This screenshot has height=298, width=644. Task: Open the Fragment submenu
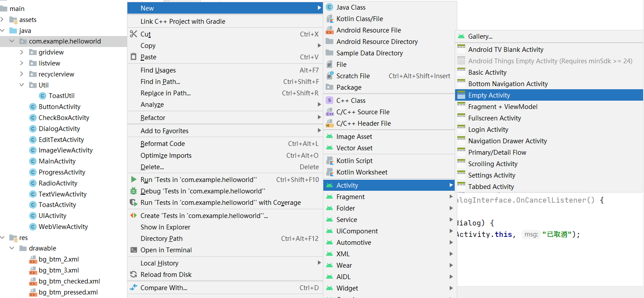(351, 196)
